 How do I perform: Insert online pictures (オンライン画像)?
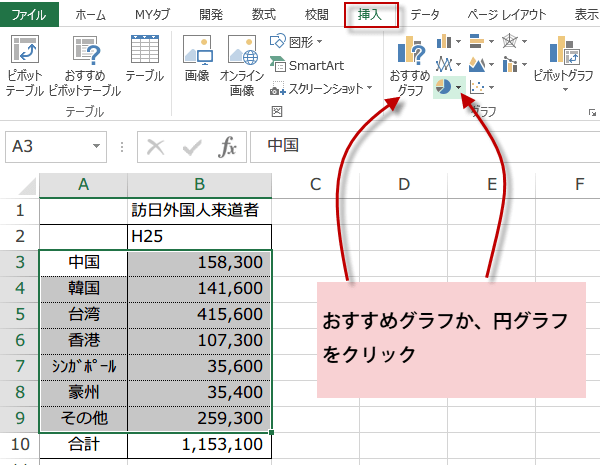tap(242, 65)
